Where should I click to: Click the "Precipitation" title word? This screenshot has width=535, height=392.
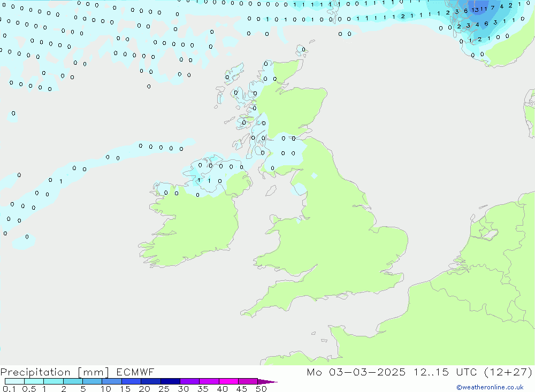click(35, 372)
